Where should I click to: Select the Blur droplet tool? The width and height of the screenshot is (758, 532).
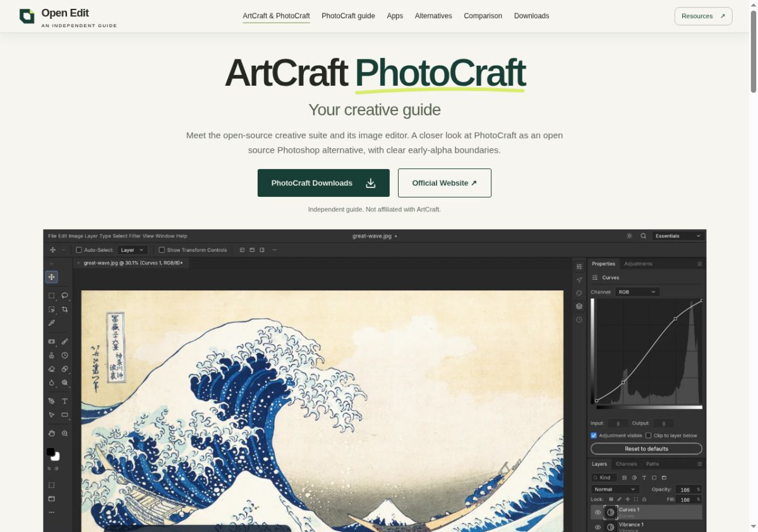[x=52, y=382]
